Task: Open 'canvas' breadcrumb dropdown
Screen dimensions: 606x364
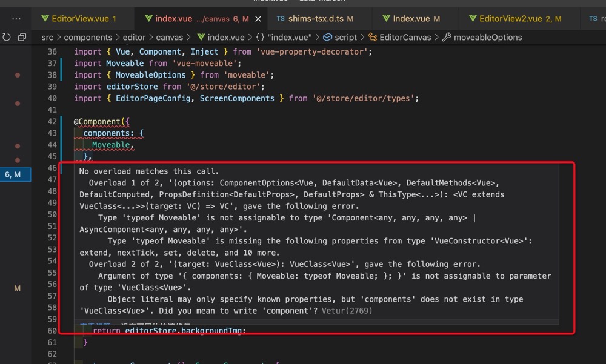Action: pos(169,38)
